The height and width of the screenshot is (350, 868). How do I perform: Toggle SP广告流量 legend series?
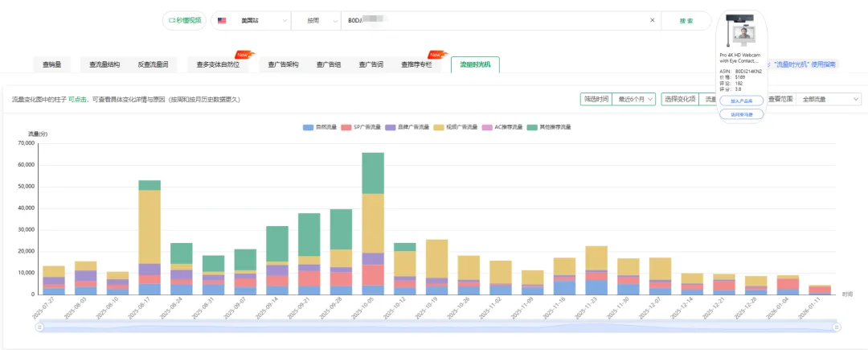click(362, 127)
